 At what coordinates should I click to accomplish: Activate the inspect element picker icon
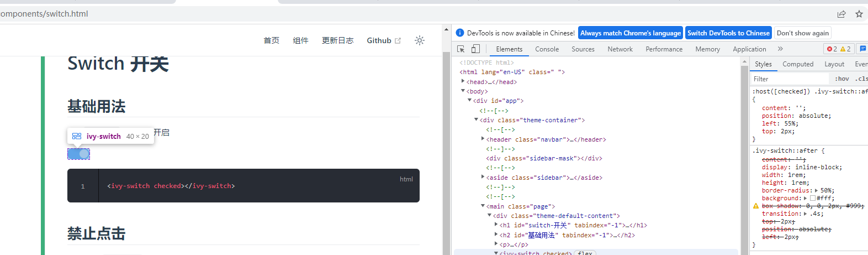461,49
